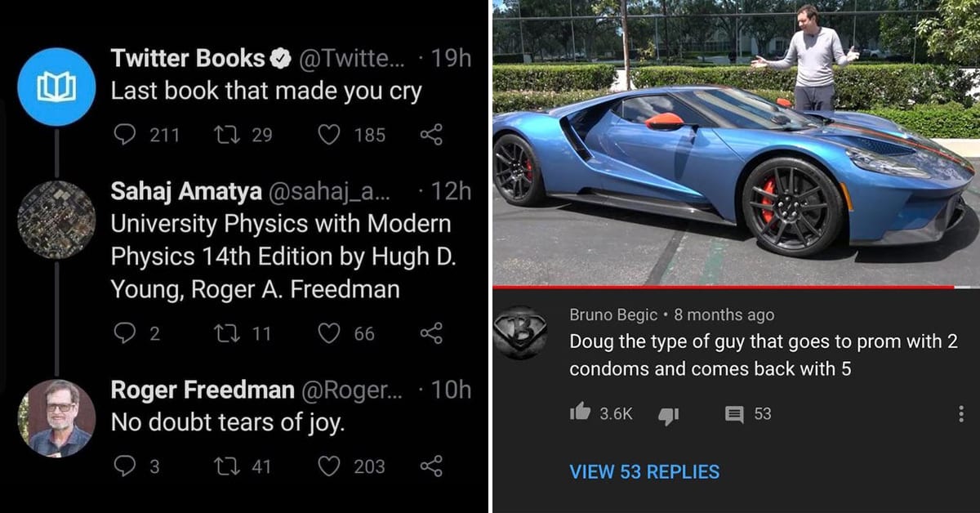Open Roger Freedman's profile picture
Screen dimensions: 980x513
click(56, 418)
